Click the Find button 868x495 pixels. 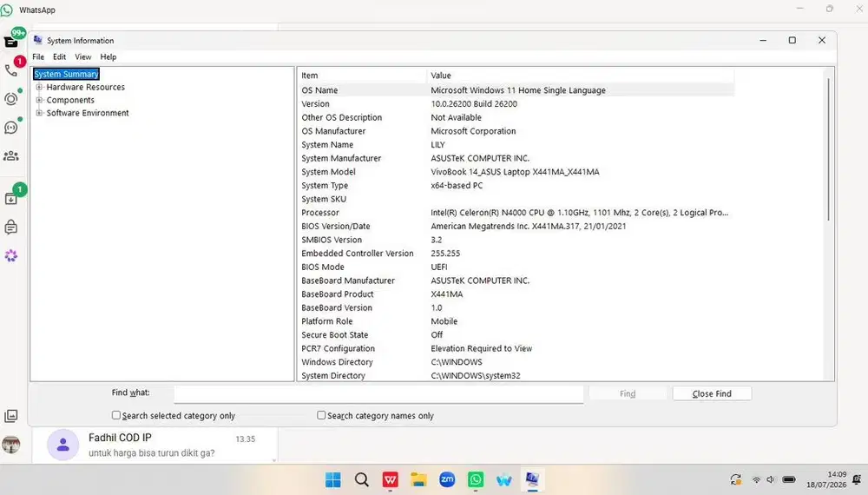(628, 393)
